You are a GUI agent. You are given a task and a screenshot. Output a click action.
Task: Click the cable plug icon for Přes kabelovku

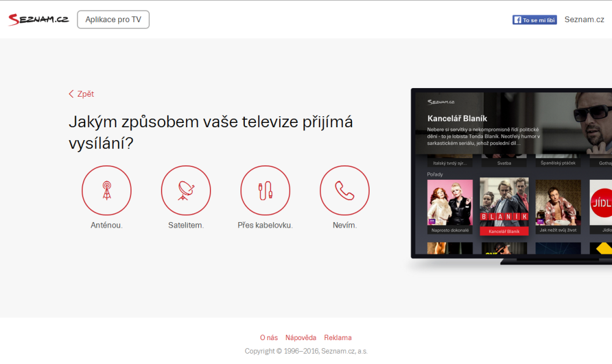[x=265, y=190]
